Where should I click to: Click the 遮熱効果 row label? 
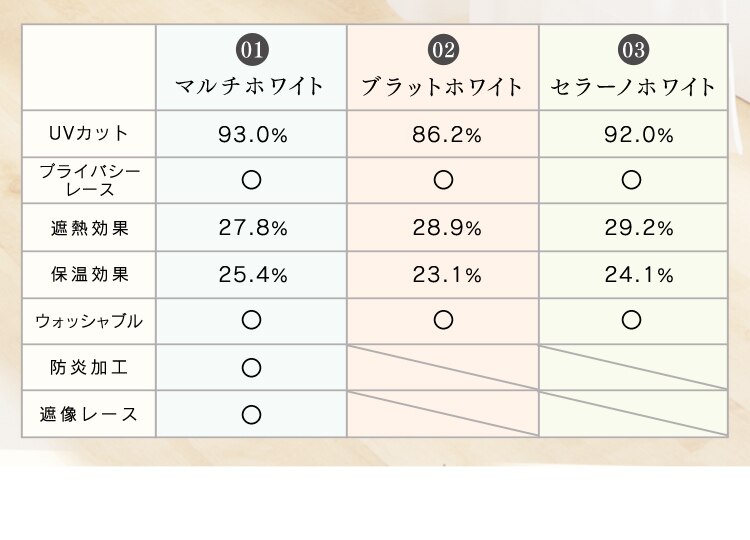point(88,227)
